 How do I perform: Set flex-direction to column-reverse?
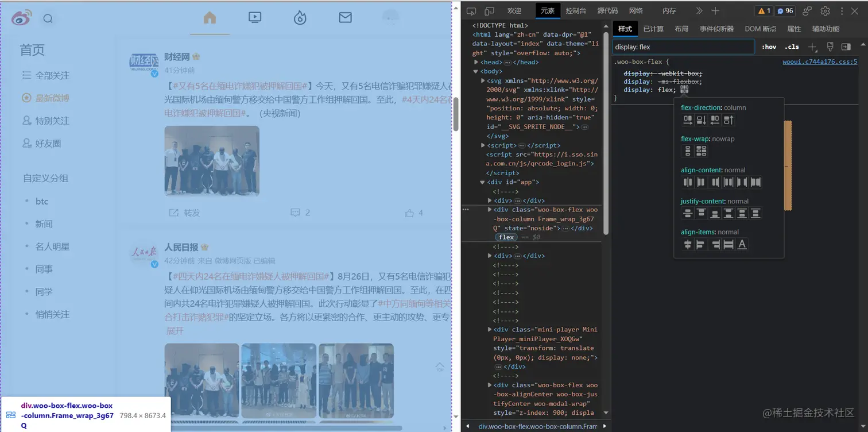(728, 120)
